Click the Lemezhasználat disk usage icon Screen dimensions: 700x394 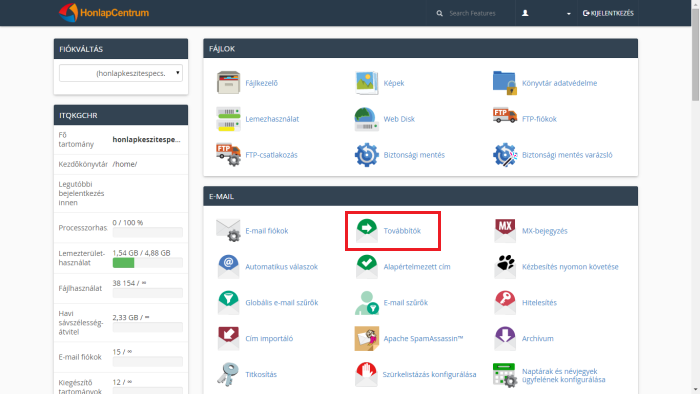[228, 119]
